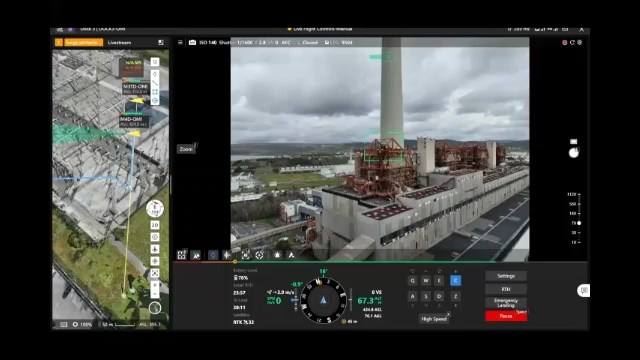Click the white shutter button

point(573,153)
